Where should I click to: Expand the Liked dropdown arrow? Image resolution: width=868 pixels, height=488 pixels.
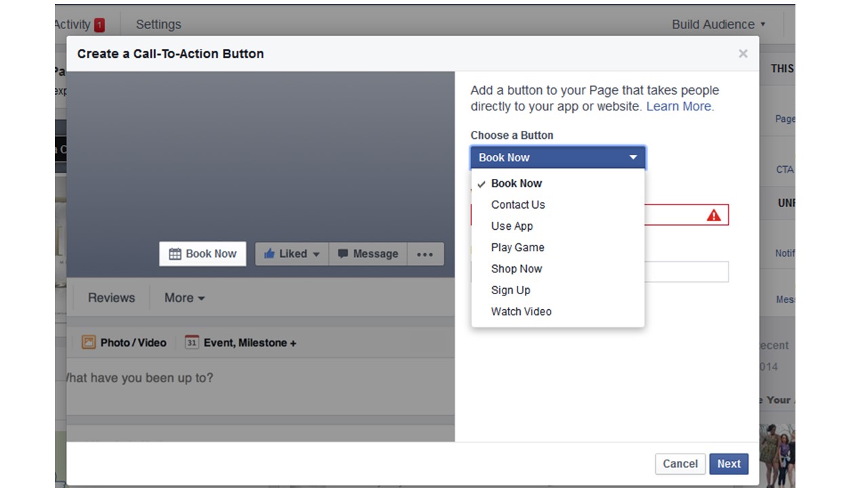click(316, 255)
